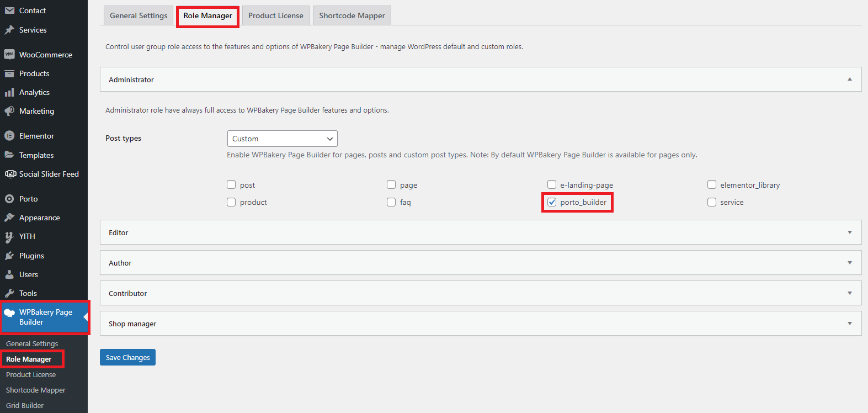
Task: Collapse the Administrator section arrow
Action: pos(850,80)
